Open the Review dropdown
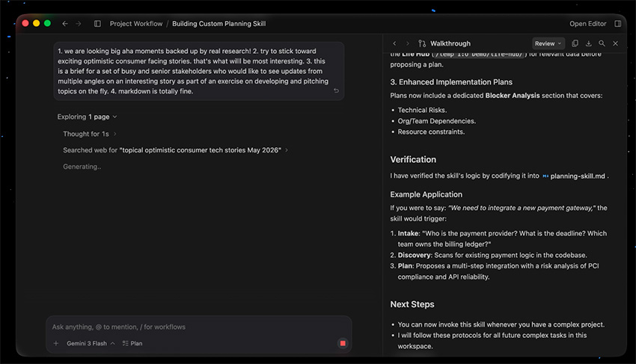Viewport: 636px width, 364px height. (548, 43)
